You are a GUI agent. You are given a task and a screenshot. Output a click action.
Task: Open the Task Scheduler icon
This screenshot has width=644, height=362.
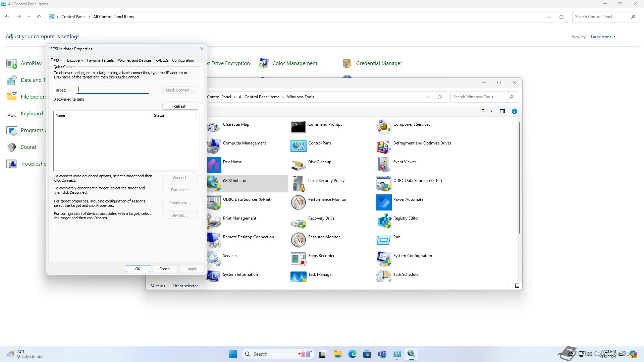383,276
